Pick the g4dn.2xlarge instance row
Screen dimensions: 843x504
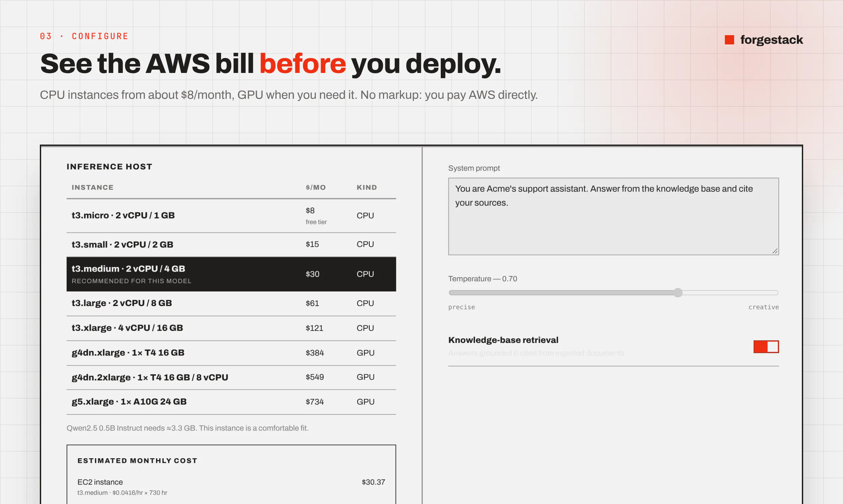pos(231,377)
